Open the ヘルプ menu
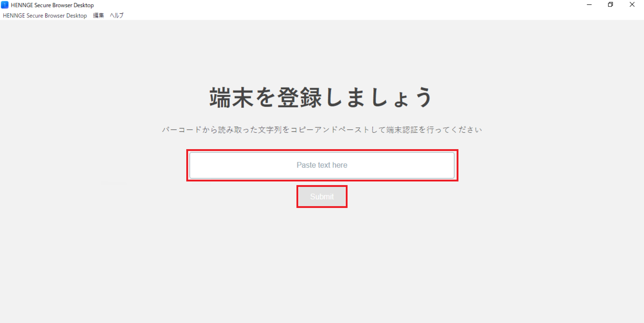This screenshot has height=323, width=644. click(117, 16)
